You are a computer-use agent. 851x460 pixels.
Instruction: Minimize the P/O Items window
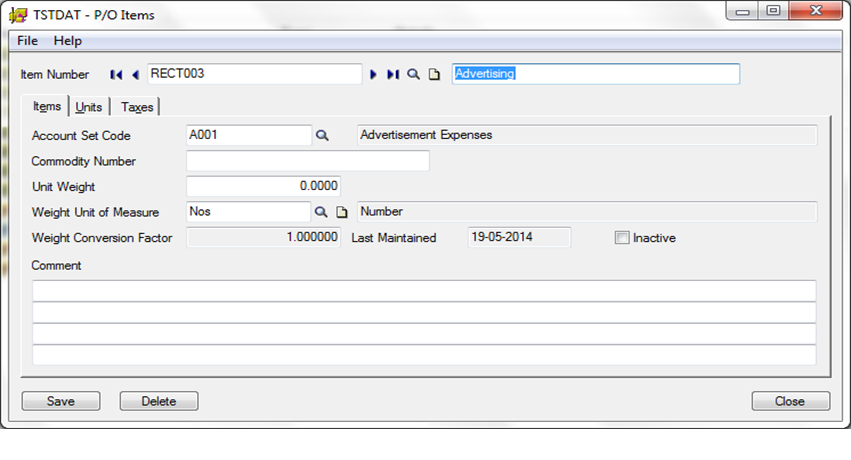pyautogui.click(x=742, y=11)
